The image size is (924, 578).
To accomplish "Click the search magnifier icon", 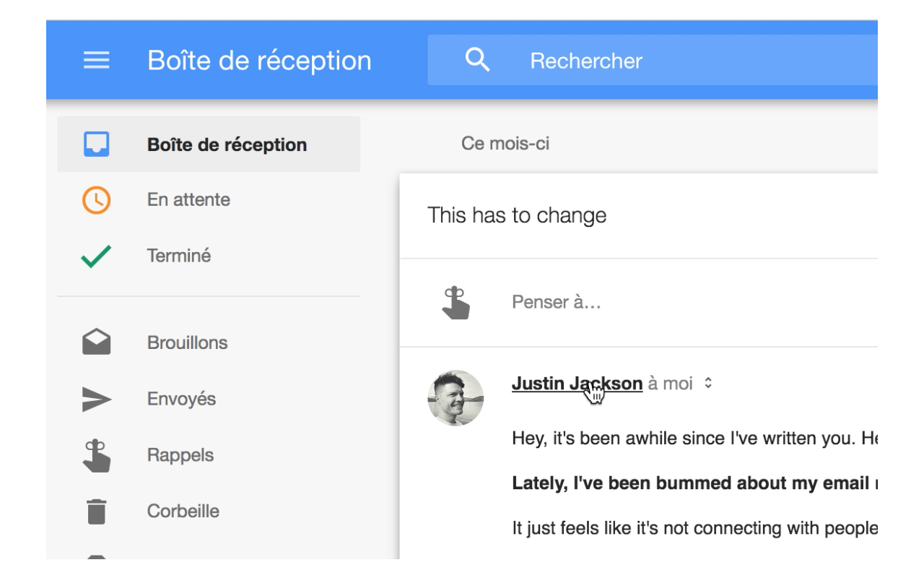I will coord(478,60).
